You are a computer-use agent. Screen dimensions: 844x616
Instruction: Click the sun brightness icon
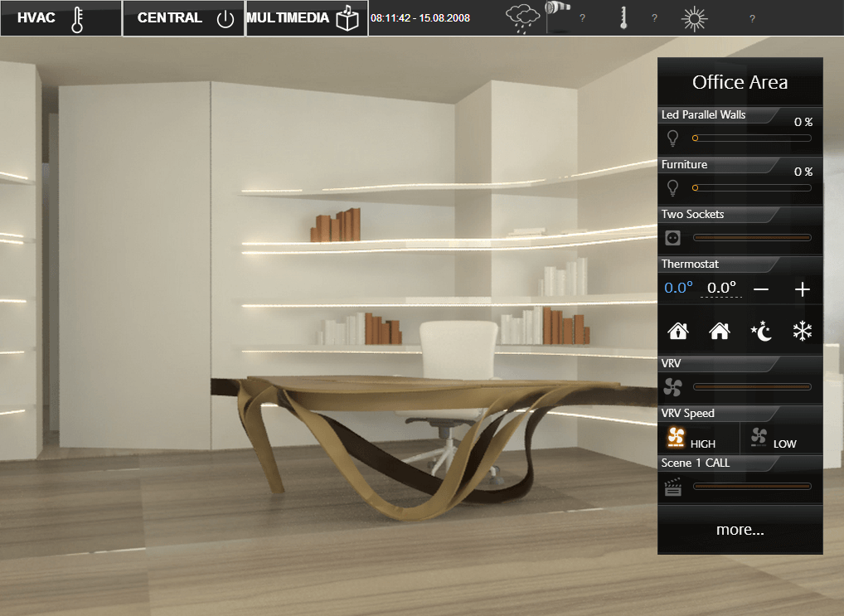(x=694, y=18)
